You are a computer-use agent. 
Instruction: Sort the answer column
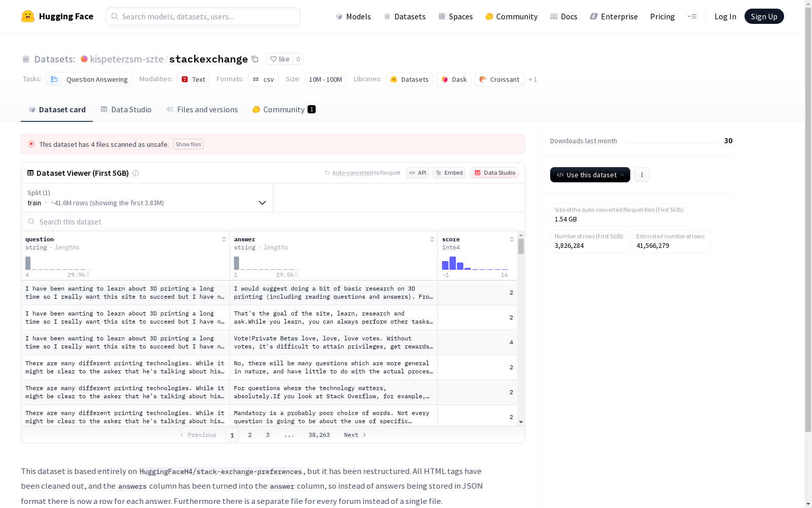pos(432,239)
